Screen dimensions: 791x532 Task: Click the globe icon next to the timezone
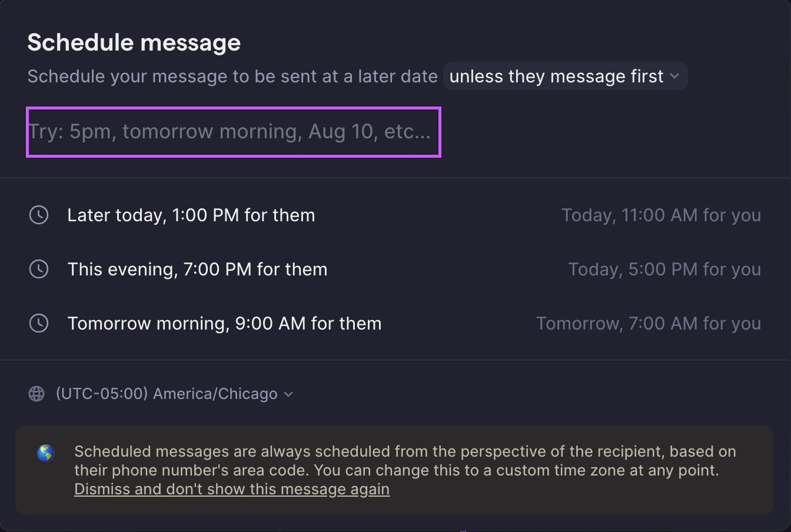(x=36, y=394)
